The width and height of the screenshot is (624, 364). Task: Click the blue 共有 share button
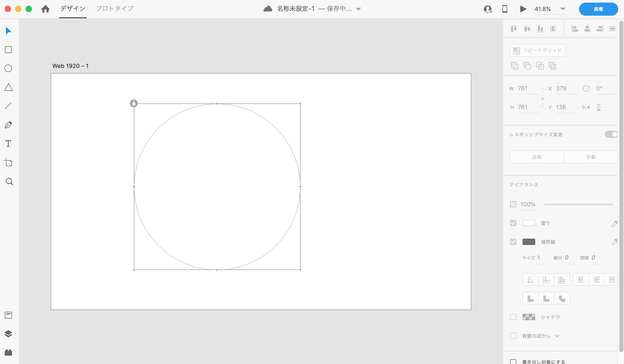tap(598, 9)
